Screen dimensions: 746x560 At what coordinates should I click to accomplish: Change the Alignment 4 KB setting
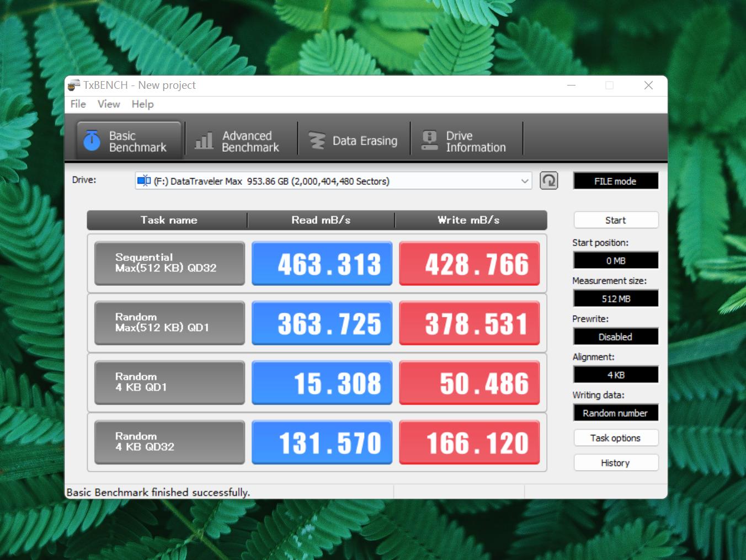click(616, 375)
